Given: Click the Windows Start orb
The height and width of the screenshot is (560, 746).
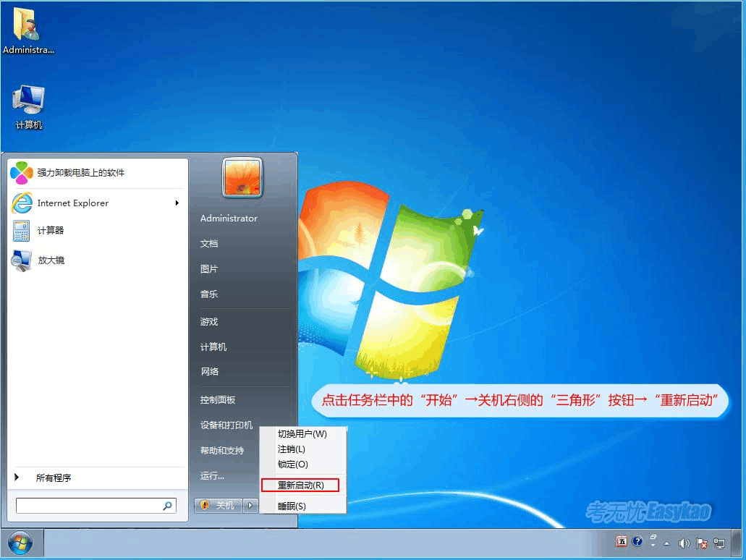Looking at the screenshot, I should pos(20,543).
